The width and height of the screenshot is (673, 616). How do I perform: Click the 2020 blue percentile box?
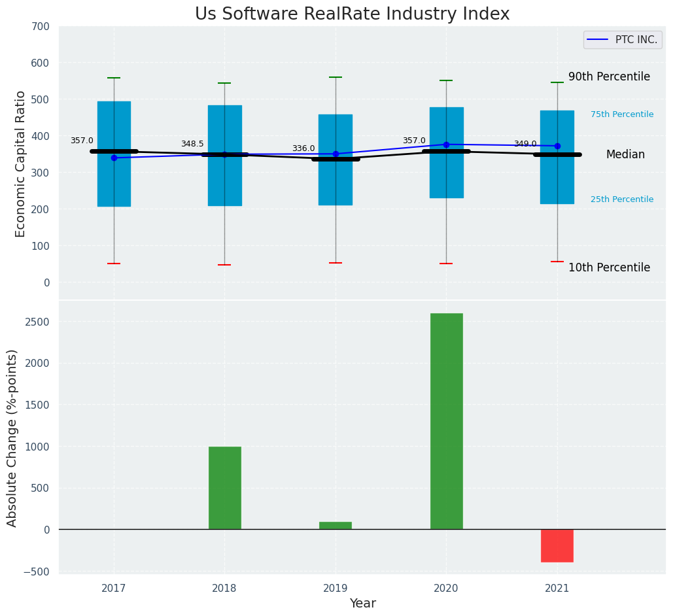point(447,152)
